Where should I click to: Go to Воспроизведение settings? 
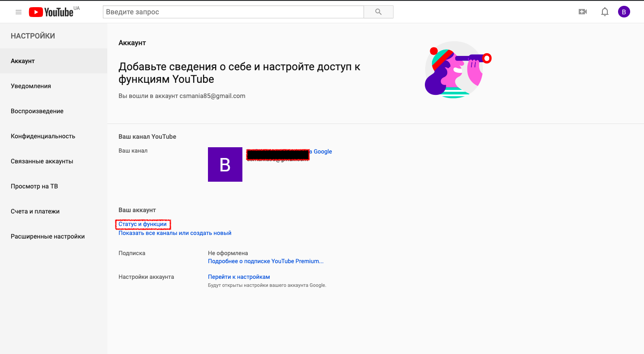37,111
